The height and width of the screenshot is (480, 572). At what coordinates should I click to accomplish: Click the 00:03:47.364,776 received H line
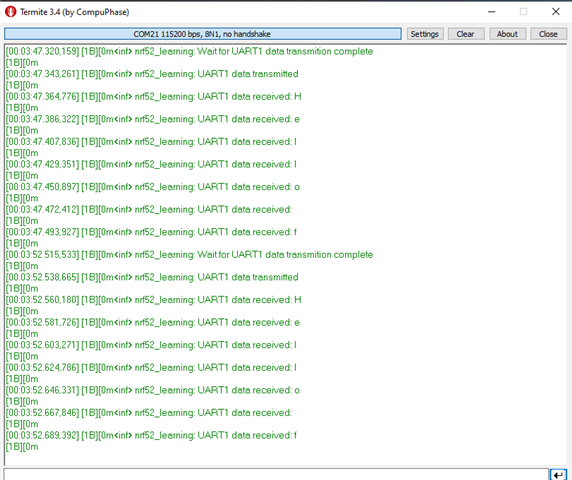153,97
